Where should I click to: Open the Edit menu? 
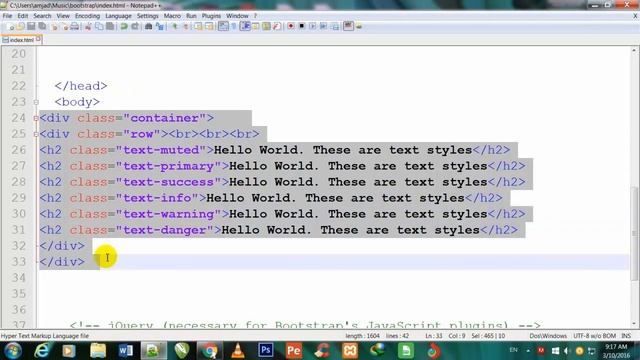coord(22,16)
